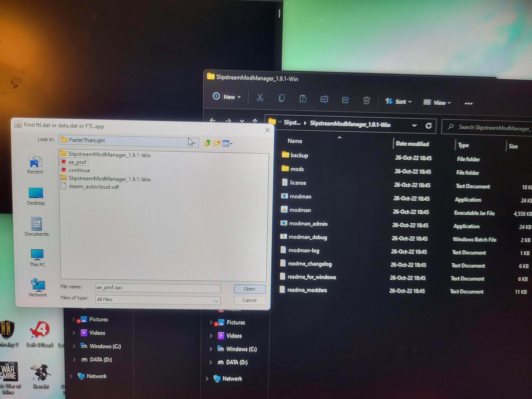Select the modman Executable Jar File
Image resolution: width=532 pixels, height=399 pixels.
[300, 210]
